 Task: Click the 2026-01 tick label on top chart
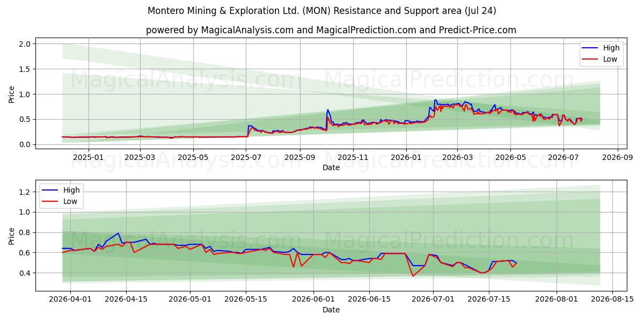click(x=406, y=157)
